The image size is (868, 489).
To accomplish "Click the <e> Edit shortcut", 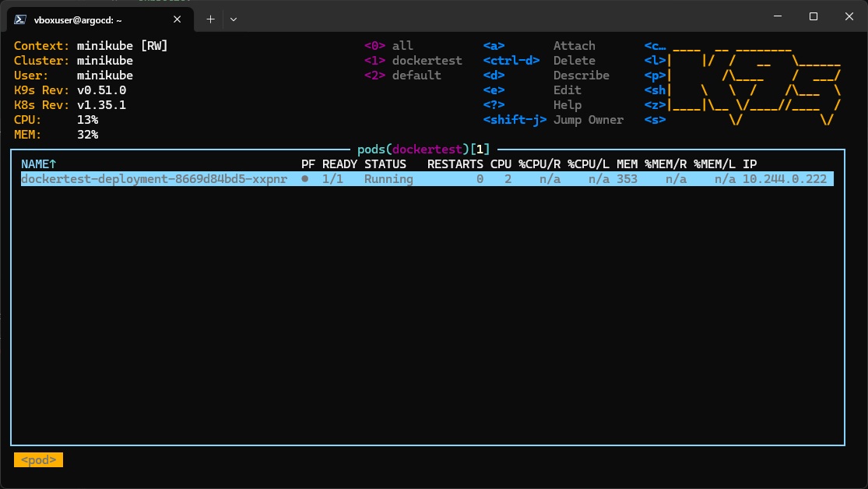I will (532, 90).
